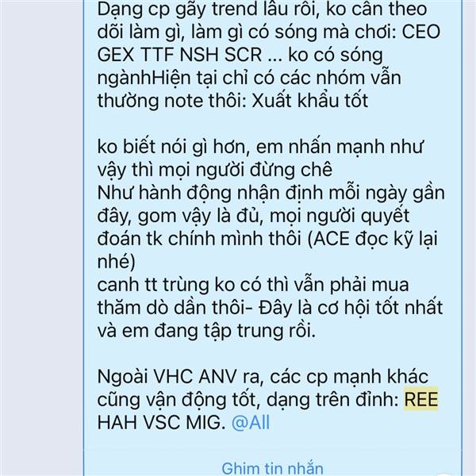The width and height of the screenshot is (476, 476).
Task: Click the phrase Xuất khẩu tốt
Action: pyautogui.click(x=310, y=101)
